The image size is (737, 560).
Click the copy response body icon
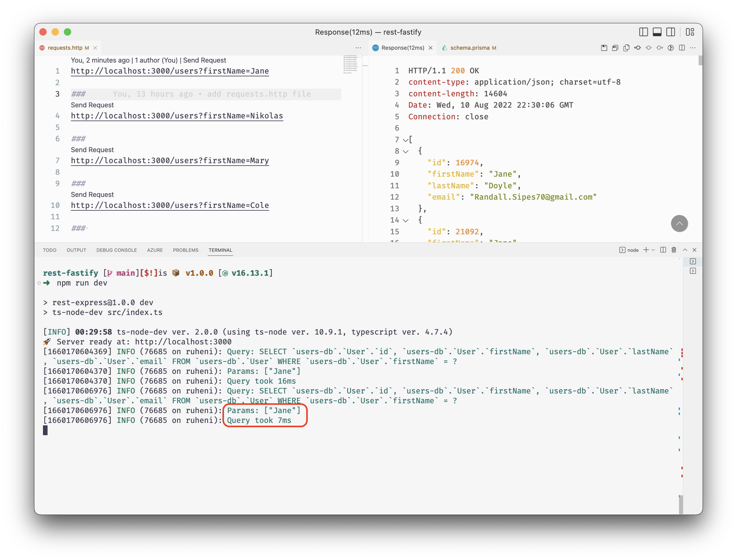[x=626, y=48]
